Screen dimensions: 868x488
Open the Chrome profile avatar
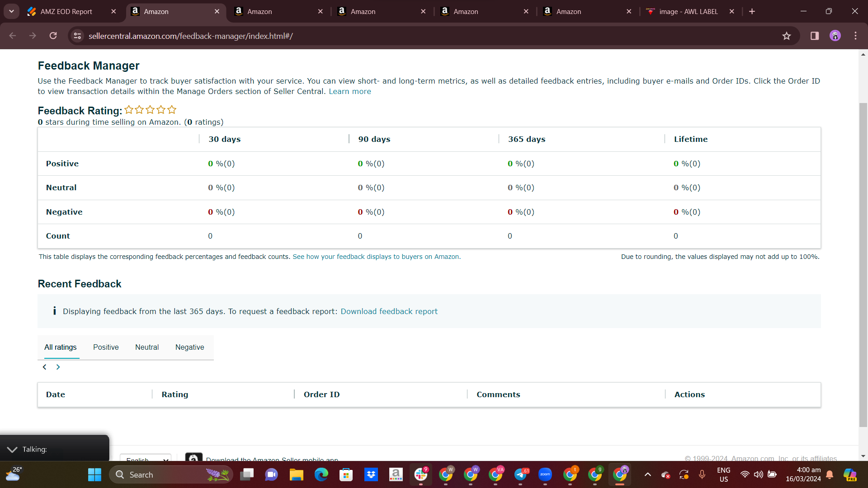point(835,36)
